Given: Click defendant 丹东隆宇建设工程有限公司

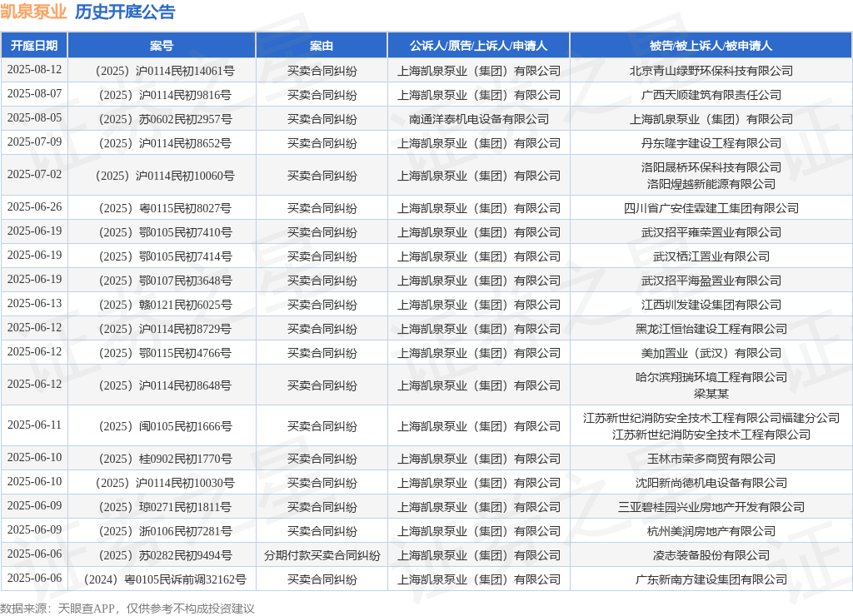Looking at the screenshot, I should [x=711, y=143].
